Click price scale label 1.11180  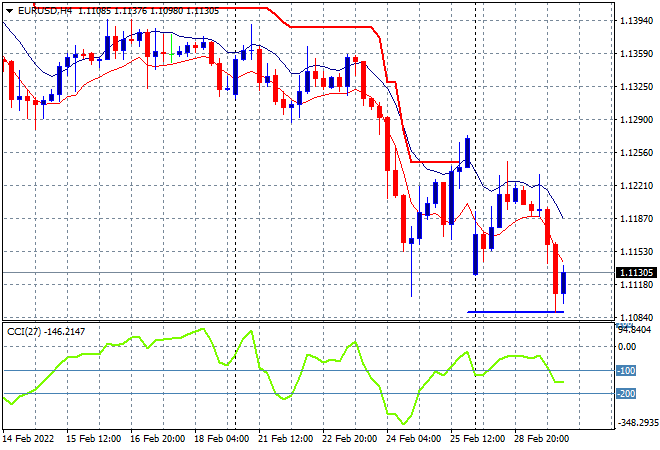point(636,285)
